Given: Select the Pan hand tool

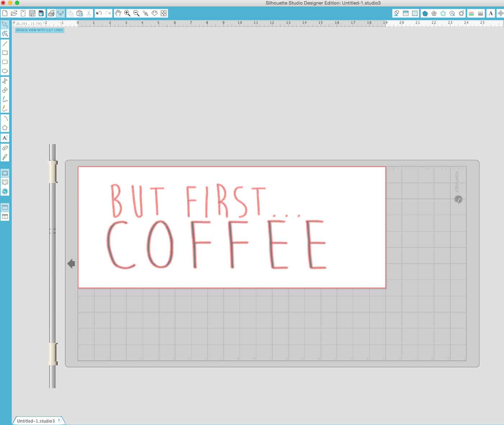Looking at the screenshot, I should click(x=118, y=13).
